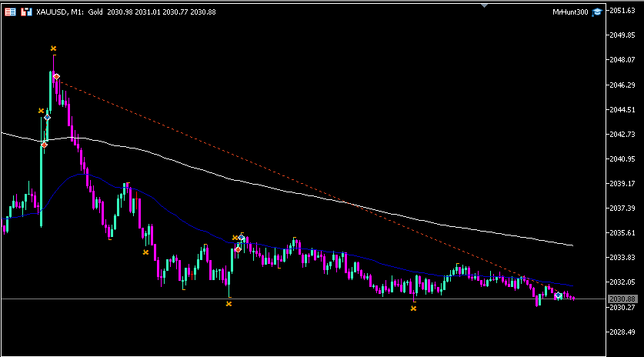Click the orange X marker above the highest candle

(53, 48)
